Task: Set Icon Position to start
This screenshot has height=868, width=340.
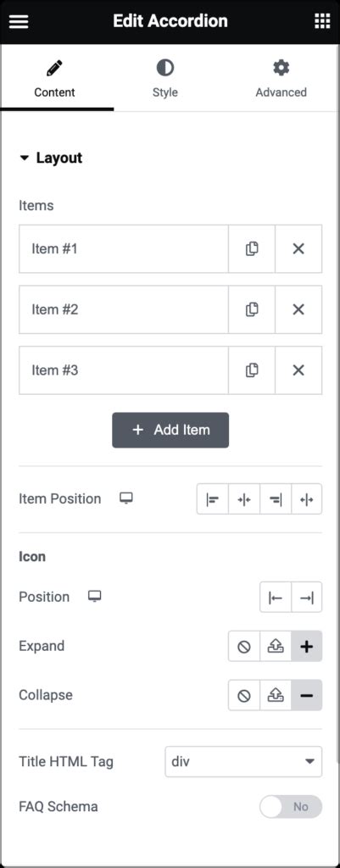Action: click(x=276, y=598)
